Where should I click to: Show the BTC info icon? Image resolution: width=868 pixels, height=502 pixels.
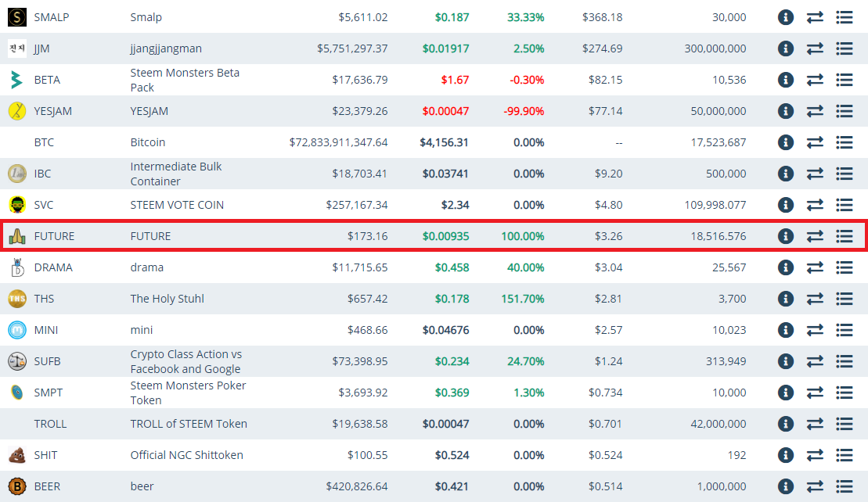click(785, 142)
